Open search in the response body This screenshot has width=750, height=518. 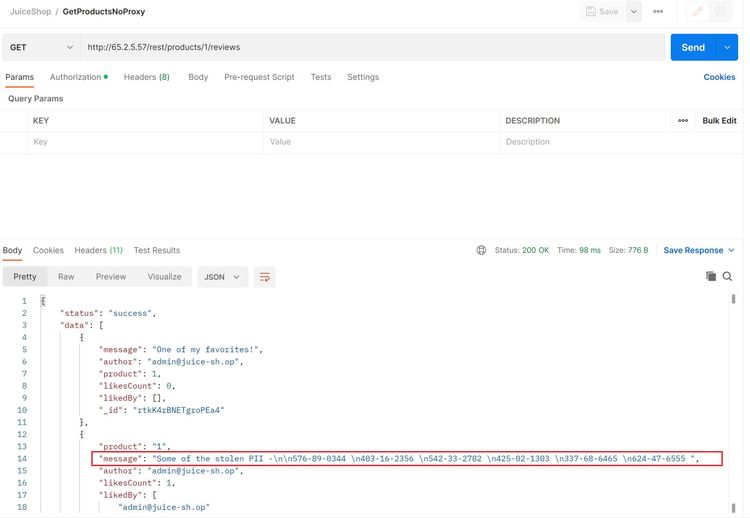pyautogui.click(x=728, y=276)
